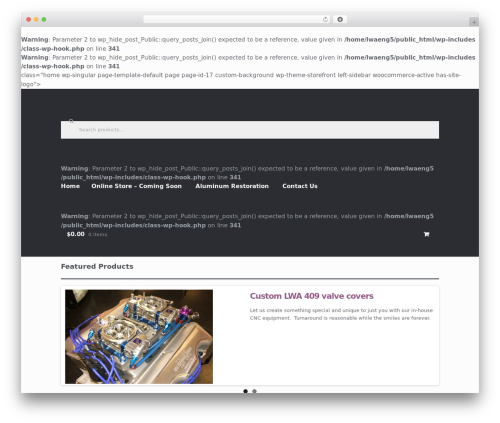This screenshot has width=500, height=423.
Task: Click the red close window button
Action: coord(29,19)
